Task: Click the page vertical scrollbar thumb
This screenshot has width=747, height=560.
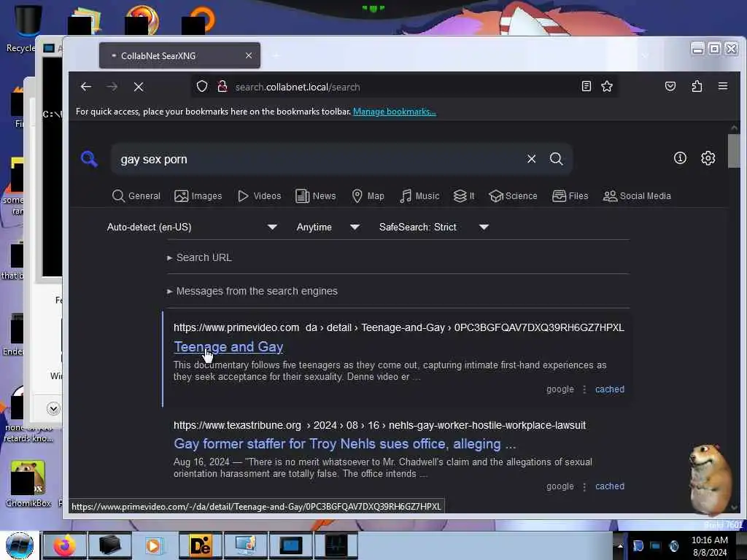Action: (734, 152)
